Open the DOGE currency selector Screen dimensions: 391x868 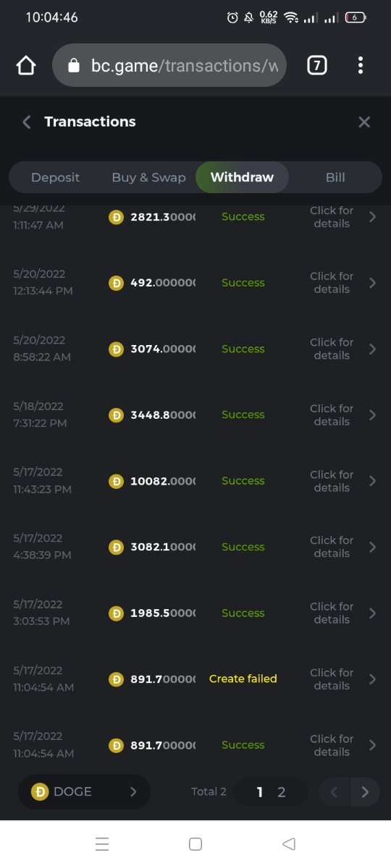(84, 791)
